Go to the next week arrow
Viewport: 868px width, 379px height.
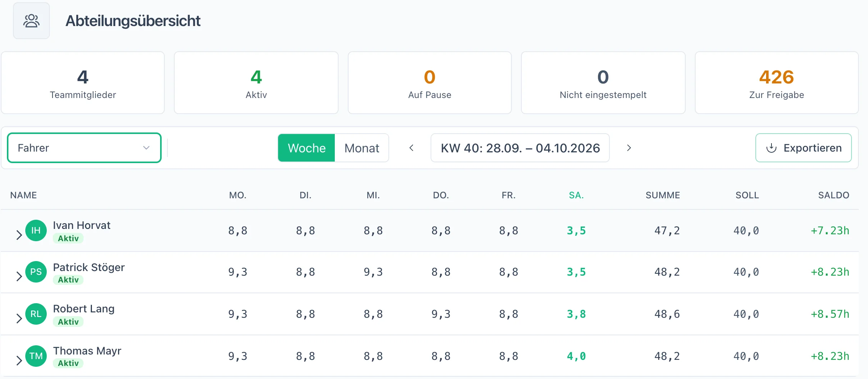tap(629, 148)
